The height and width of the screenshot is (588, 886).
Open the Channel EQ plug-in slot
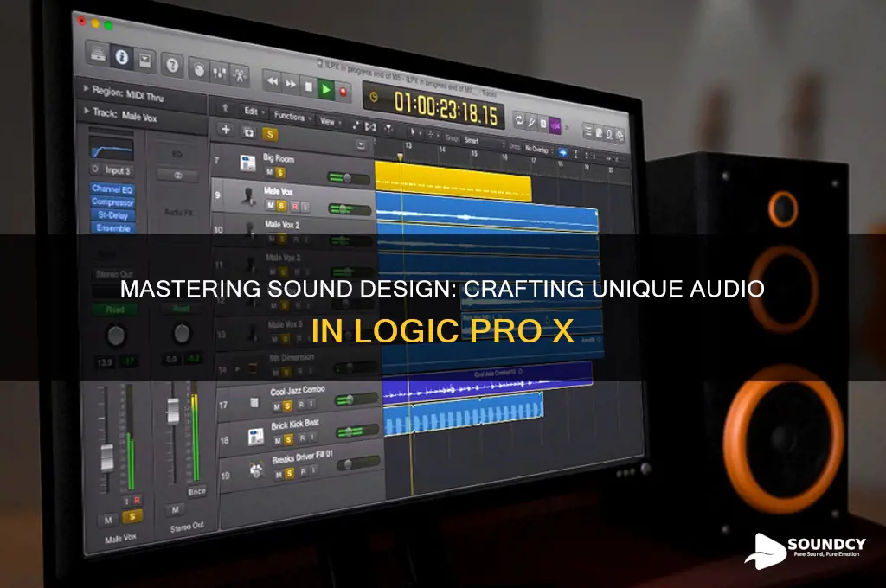pyautogui.click(x=112, y=189)
